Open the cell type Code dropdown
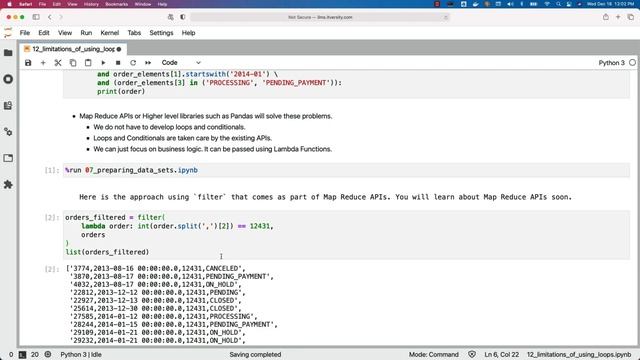This screenshot has height=360, width=640. [x=181, y=63]
